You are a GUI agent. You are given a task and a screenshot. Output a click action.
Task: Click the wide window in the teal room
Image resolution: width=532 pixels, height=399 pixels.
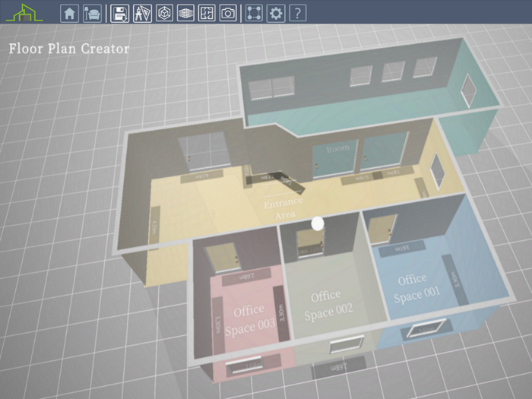click(271, 88)
